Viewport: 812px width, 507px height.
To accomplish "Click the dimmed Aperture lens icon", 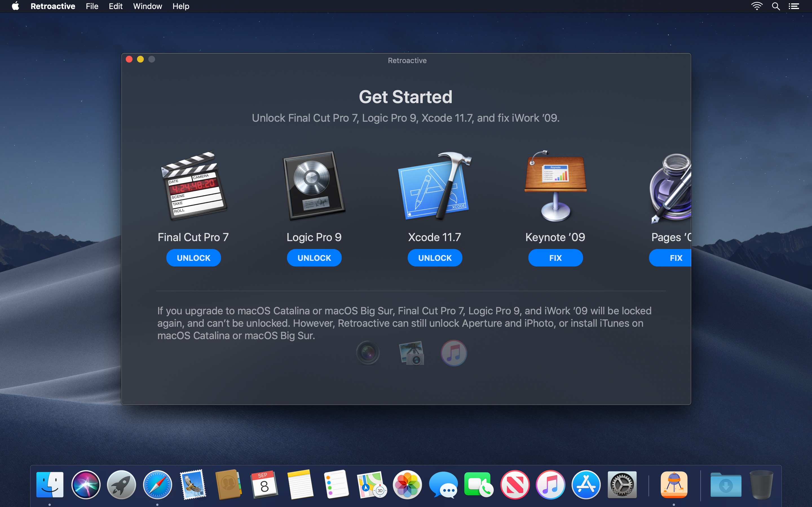I will (x=368, y=353).
